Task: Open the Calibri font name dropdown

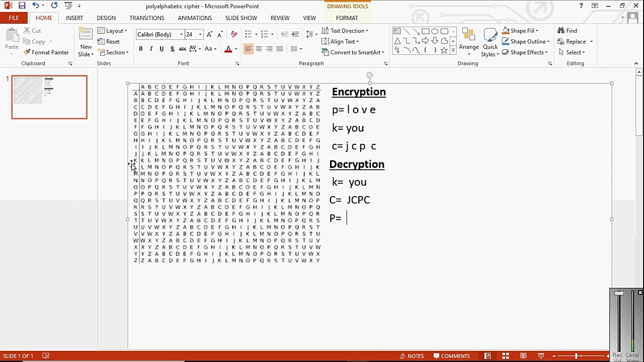Action: (181, 35)
